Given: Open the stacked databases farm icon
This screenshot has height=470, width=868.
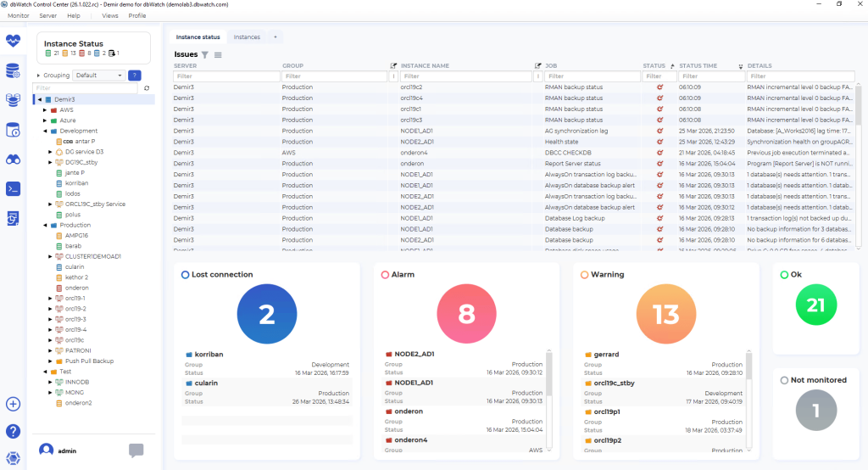Looking at the screenshot, I should click(14, 100).
